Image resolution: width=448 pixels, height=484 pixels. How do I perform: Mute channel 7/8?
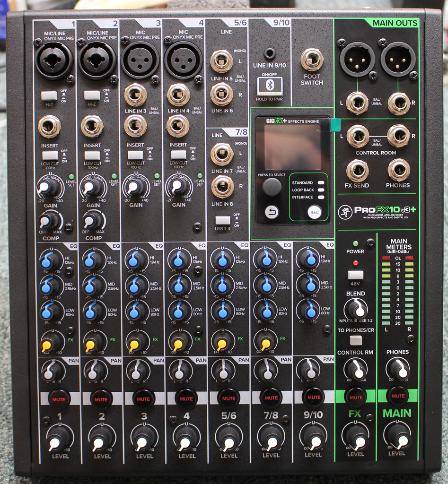271,398
